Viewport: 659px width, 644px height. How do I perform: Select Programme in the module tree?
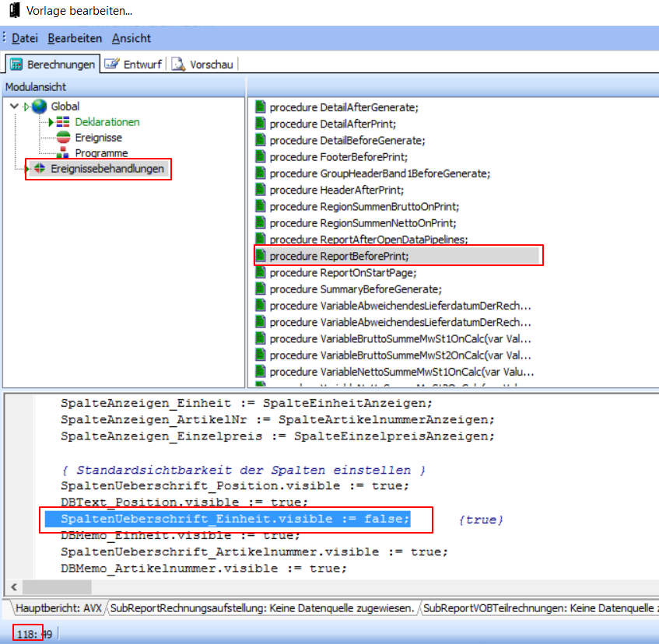click(101, 153)
